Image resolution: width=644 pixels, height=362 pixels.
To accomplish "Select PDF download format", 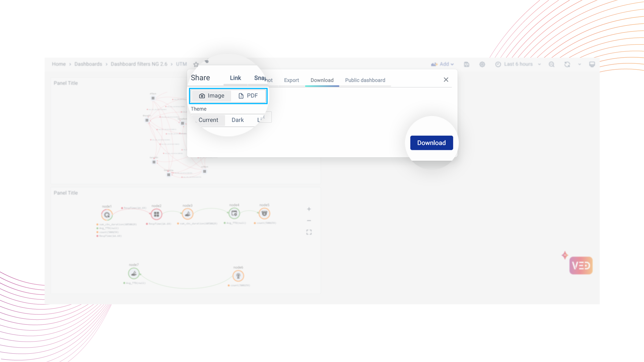I will (248, 96).
